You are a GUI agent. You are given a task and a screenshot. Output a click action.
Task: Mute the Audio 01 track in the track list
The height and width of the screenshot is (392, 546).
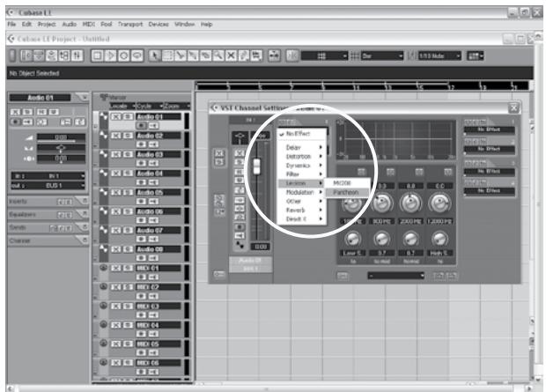[x=115, y=117]
